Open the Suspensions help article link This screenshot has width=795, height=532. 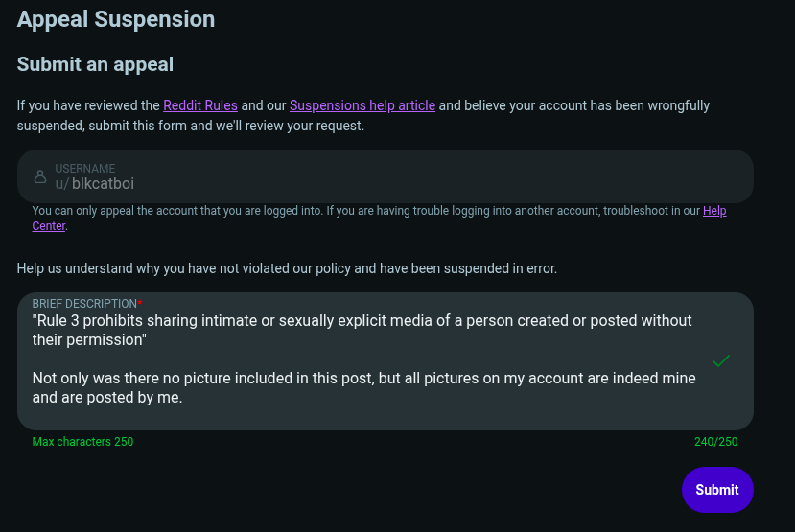pos(362,105)
